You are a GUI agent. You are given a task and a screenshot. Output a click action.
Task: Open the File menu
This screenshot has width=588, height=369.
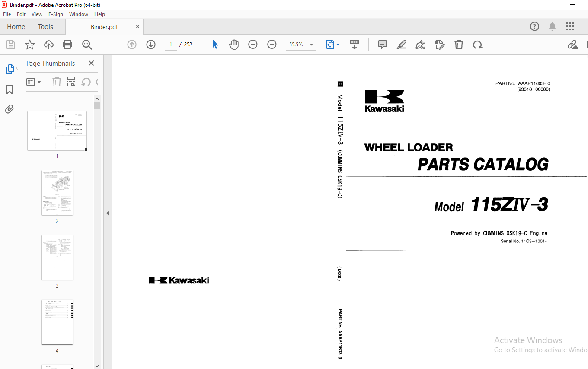pos(7,14)
